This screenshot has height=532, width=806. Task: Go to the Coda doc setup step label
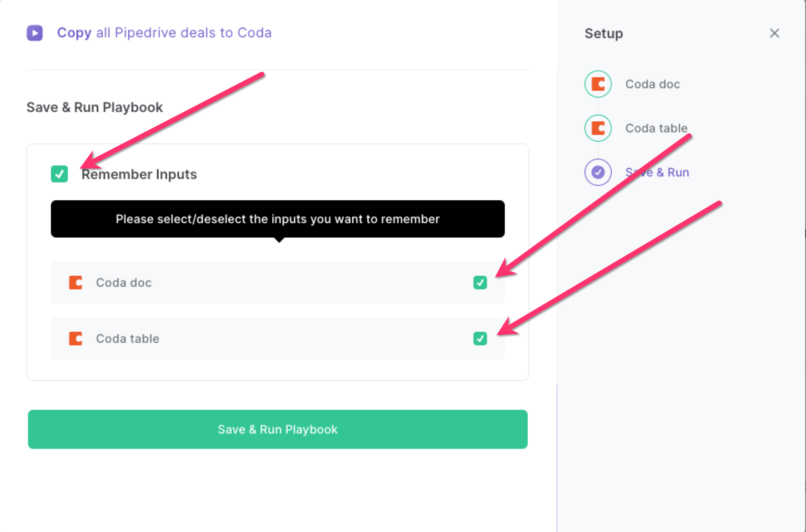coord(652,84)
